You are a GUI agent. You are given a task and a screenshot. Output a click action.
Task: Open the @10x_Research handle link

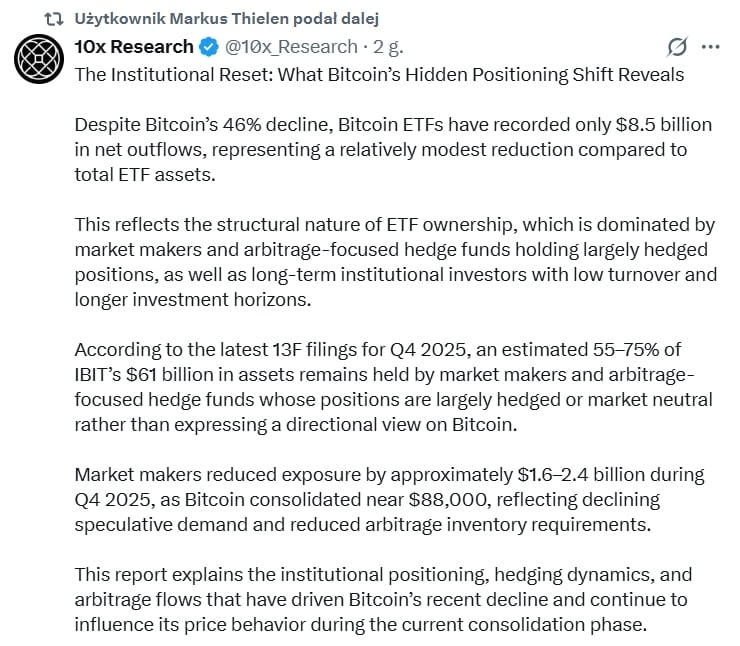(291, 46)
